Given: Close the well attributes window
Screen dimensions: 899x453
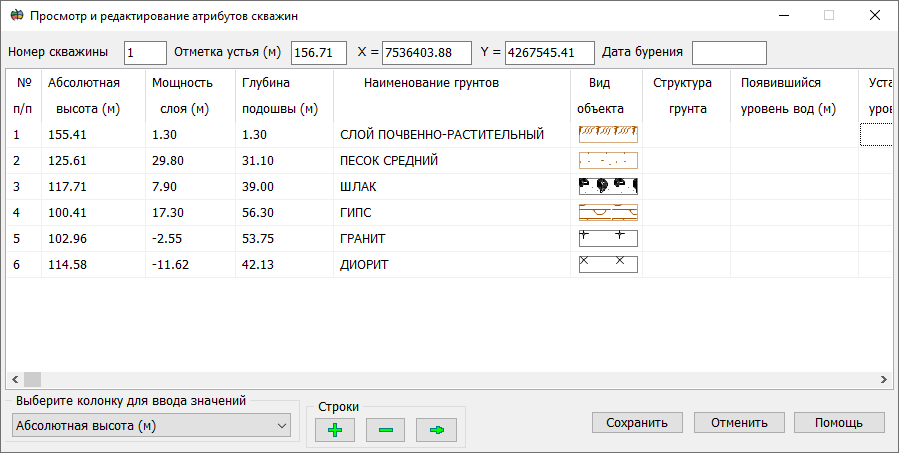Looking at the screenshot, I should coord(874,15).
